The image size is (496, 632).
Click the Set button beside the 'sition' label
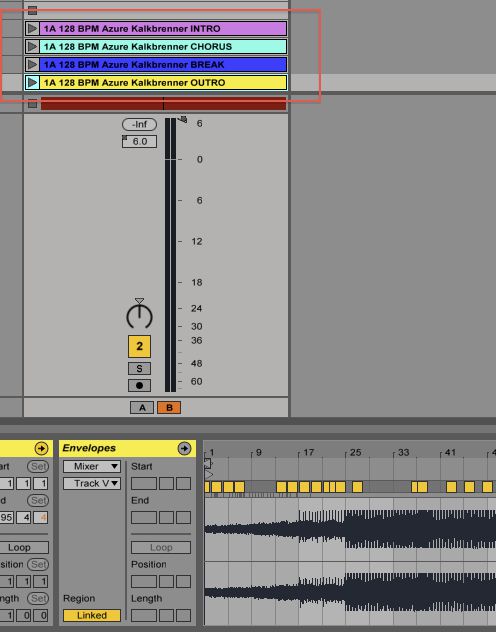pyautogui.click(x=38, y=564)
